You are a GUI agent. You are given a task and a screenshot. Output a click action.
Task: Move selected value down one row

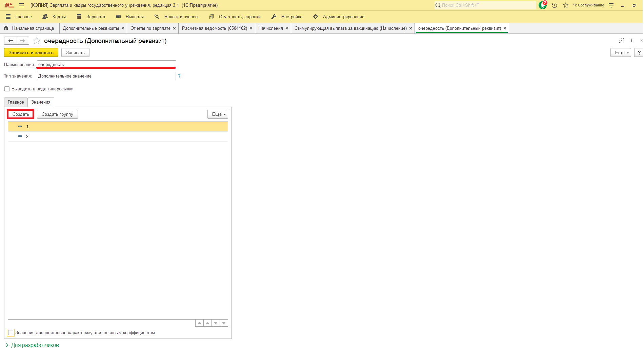click(216, 323)
